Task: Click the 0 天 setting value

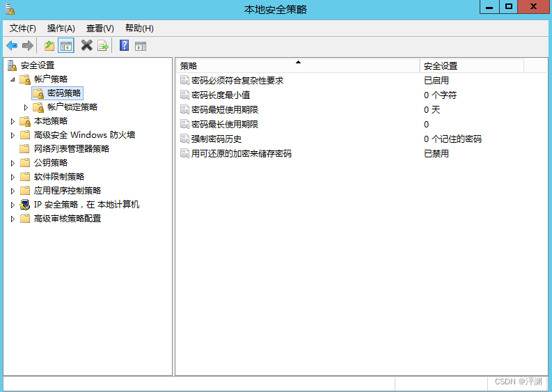Action: 432,109
